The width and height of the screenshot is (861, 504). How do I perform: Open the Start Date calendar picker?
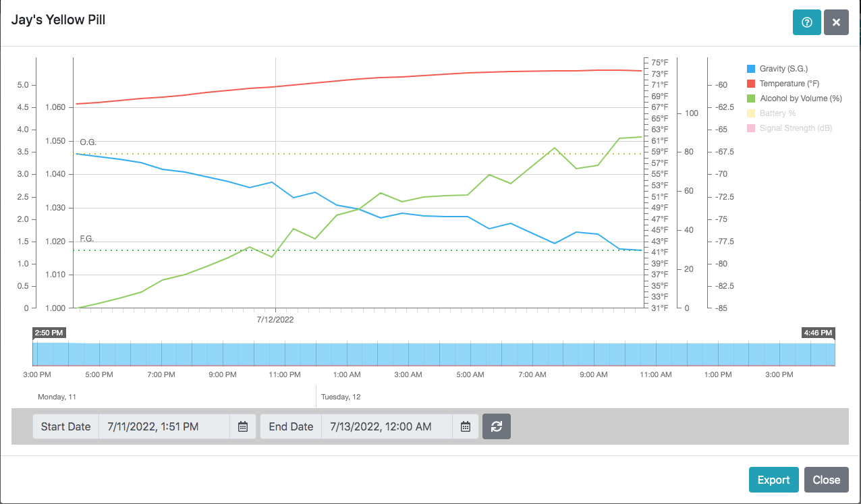pos(243,426)
